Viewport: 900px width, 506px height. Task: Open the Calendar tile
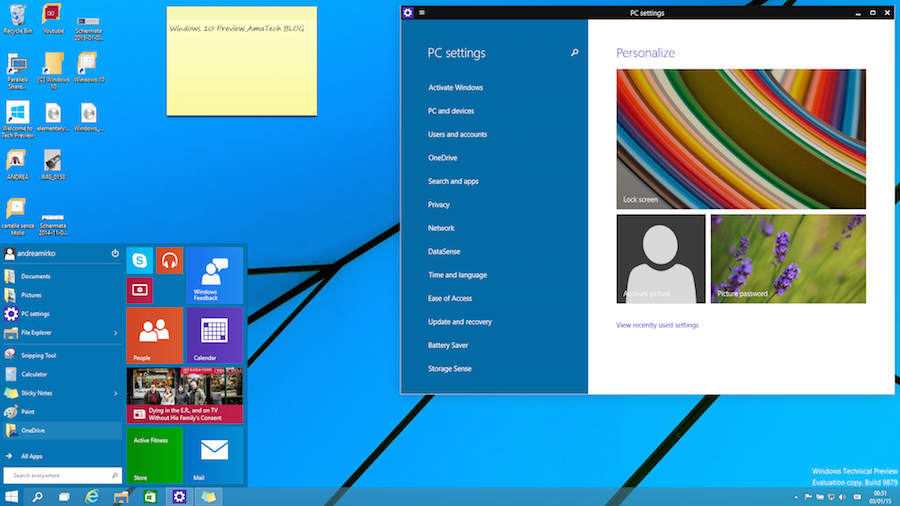pos(214,335)
